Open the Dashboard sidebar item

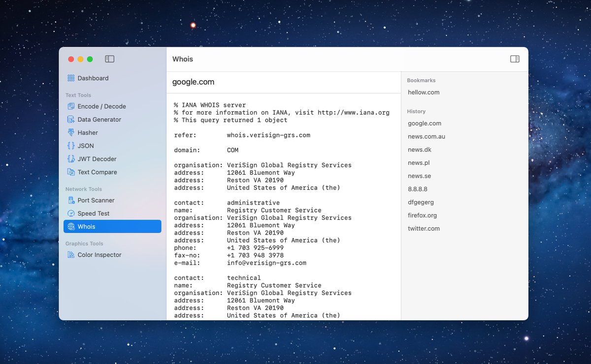(112, 78)
